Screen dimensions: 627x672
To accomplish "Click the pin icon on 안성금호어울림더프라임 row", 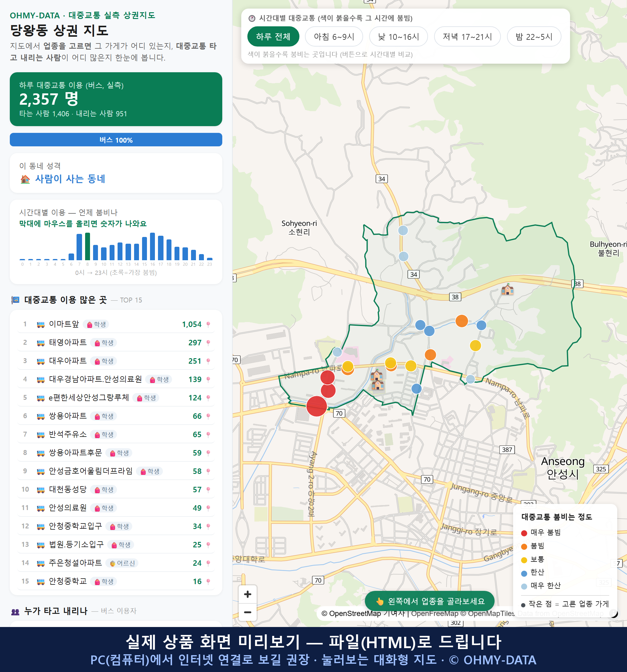I will 208,471.
